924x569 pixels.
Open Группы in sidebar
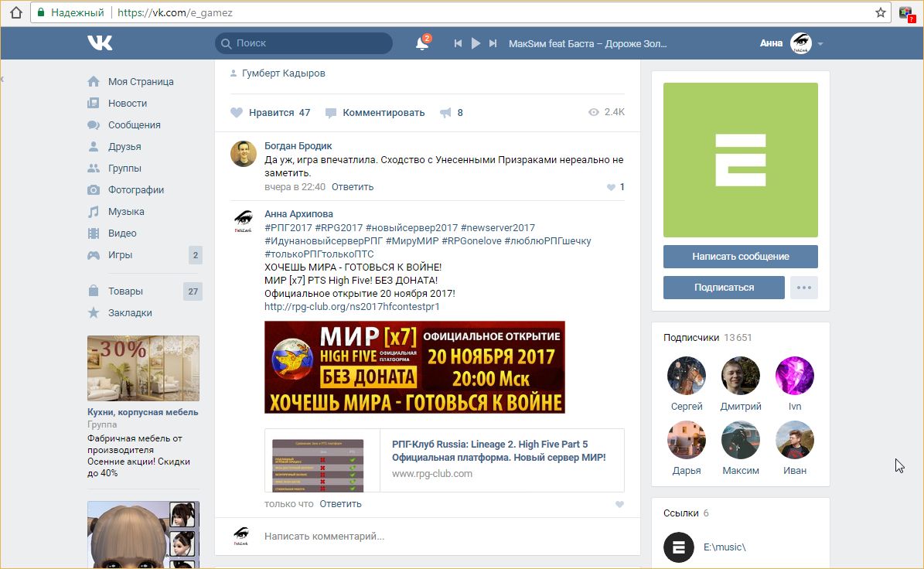click(x=124, y=168)
